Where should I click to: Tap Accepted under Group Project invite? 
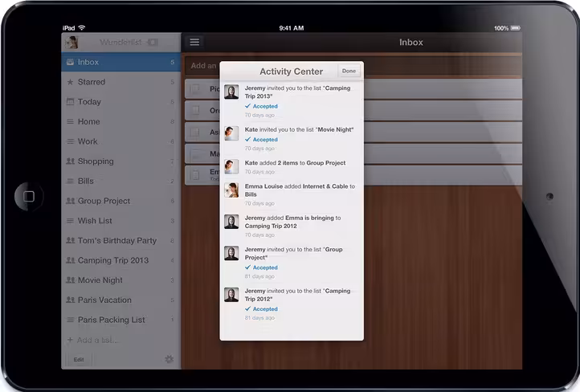coord(261,267)
